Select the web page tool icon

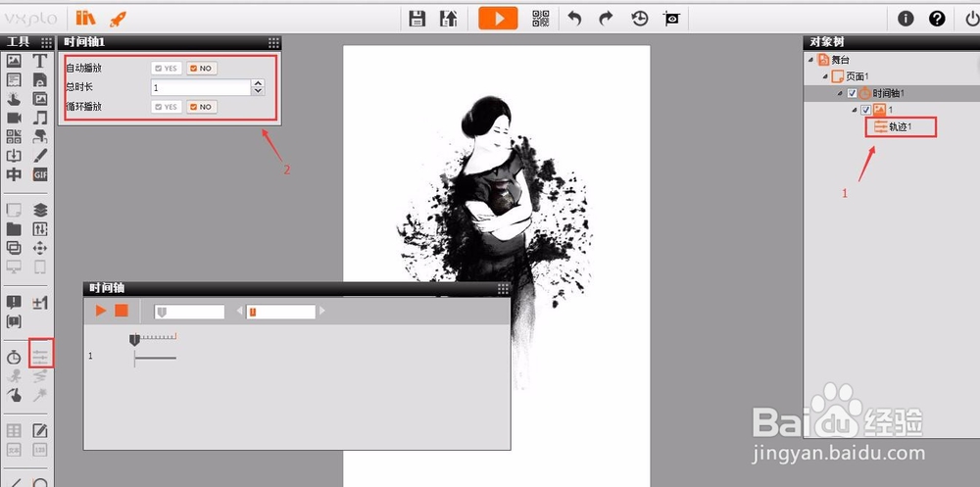(40, 80)
